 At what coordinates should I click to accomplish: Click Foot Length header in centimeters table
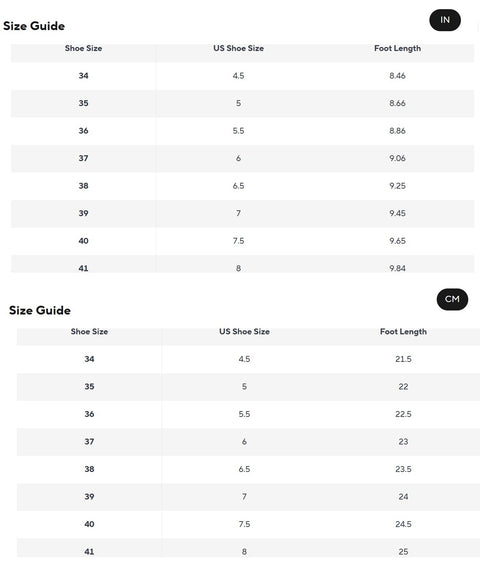point(403,332)
